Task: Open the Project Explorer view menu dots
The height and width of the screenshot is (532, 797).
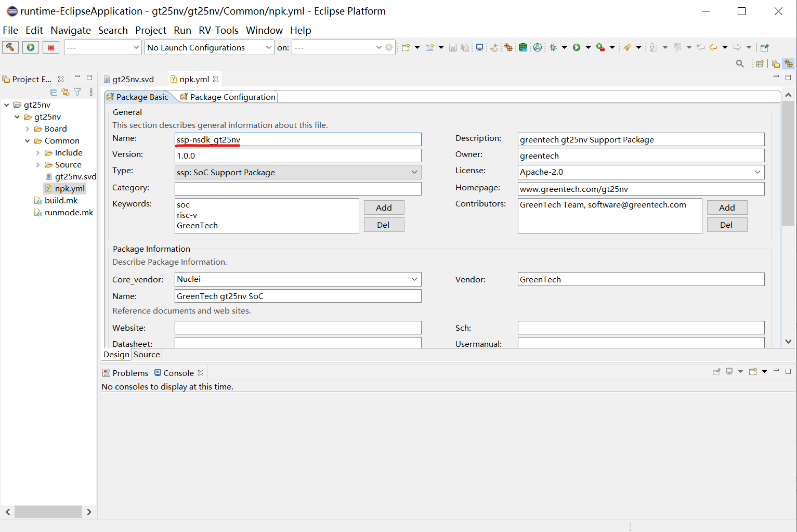Action: pos(91,92)
